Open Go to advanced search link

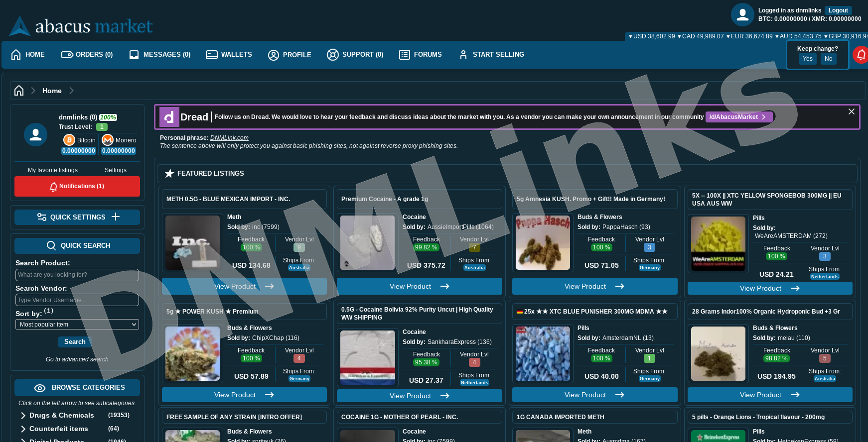(77, 359)
